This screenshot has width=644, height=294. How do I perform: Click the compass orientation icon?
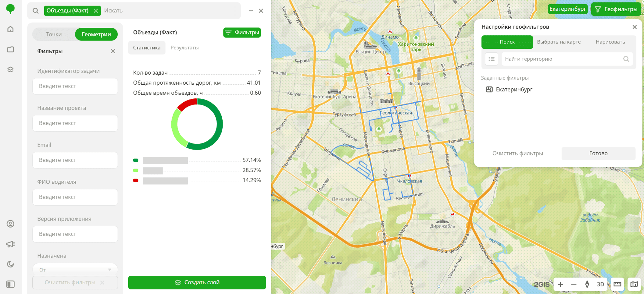pos(587,284)
